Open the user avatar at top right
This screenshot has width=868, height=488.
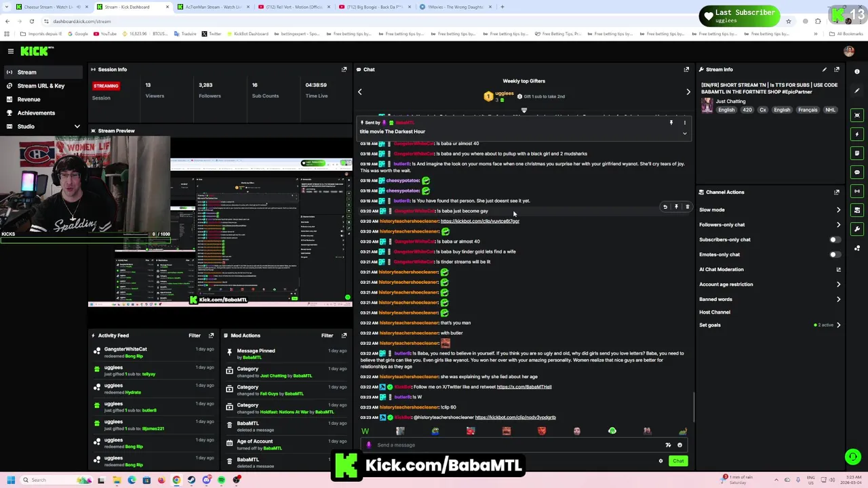[x=849, y=52]
